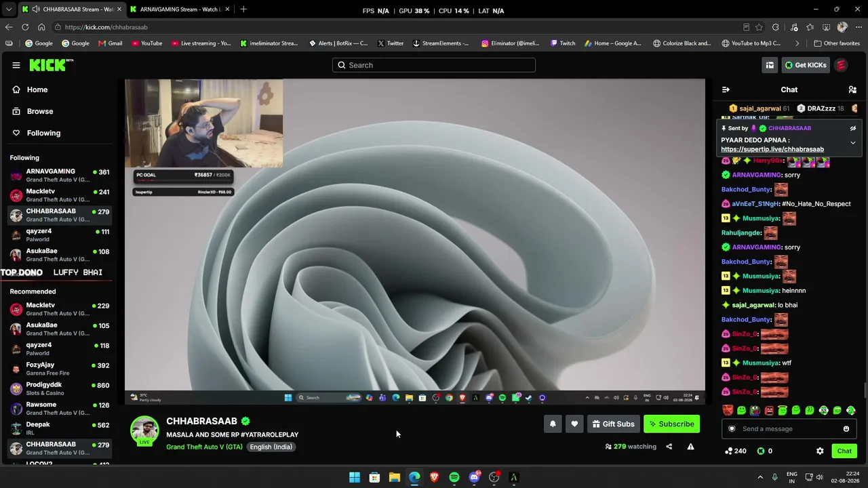This screenshot has width=868, height=488.
Task: Open Discord from the taskbar
Action: (x=474, y=477)
